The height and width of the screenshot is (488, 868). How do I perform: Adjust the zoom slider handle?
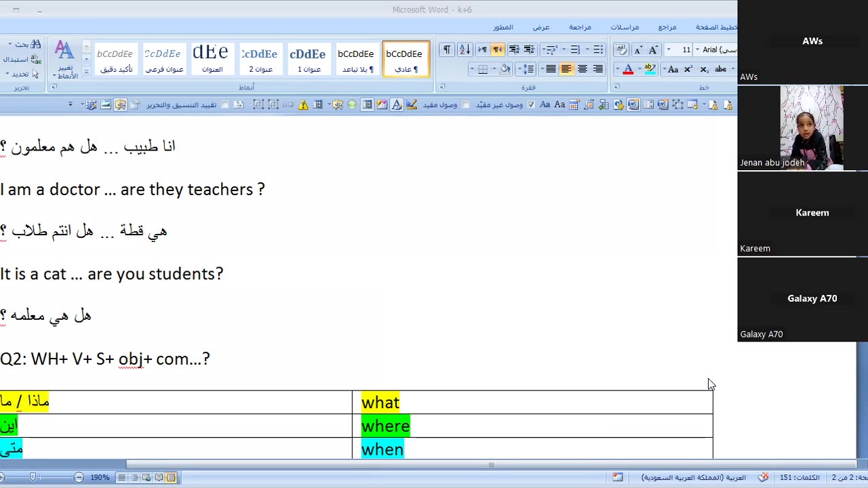point(33,478)
